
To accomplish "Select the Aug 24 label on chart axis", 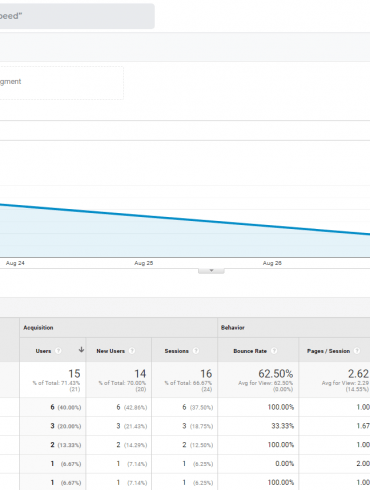I will tap(15, 263).
